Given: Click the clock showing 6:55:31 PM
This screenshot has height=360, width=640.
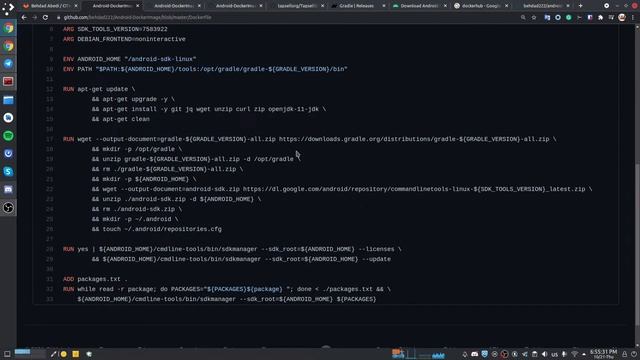Looking at the screenshot, I should (603, 353).
